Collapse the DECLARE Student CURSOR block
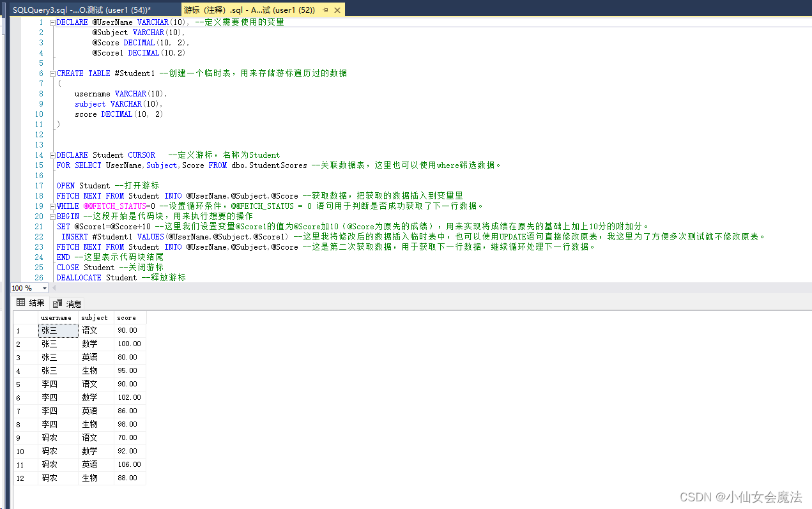Viewport: 812px width, 509px height. point(51,155)
